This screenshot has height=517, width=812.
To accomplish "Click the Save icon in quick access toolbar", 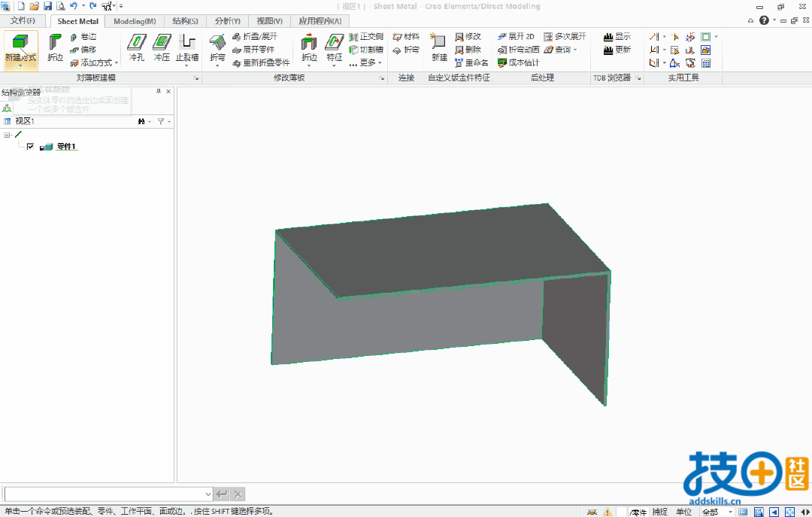I will (x=47, y=6).
